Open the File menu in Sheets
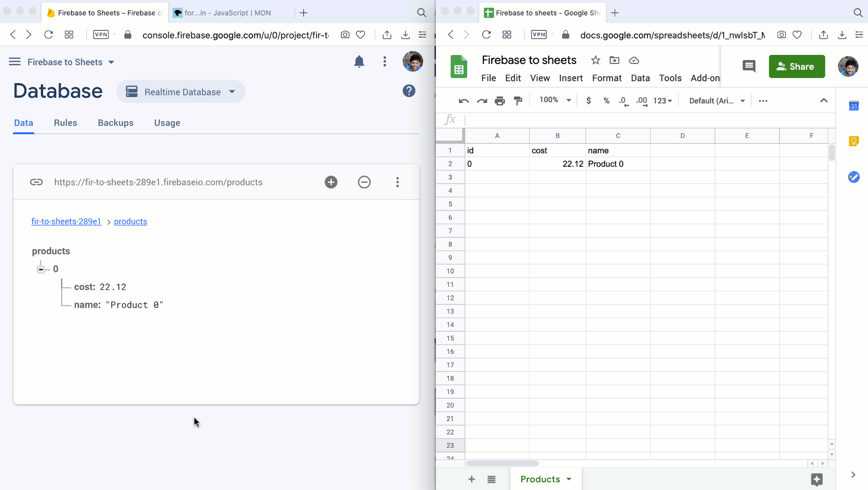Viewport: 868px width, 490px height. click(488, 78)
